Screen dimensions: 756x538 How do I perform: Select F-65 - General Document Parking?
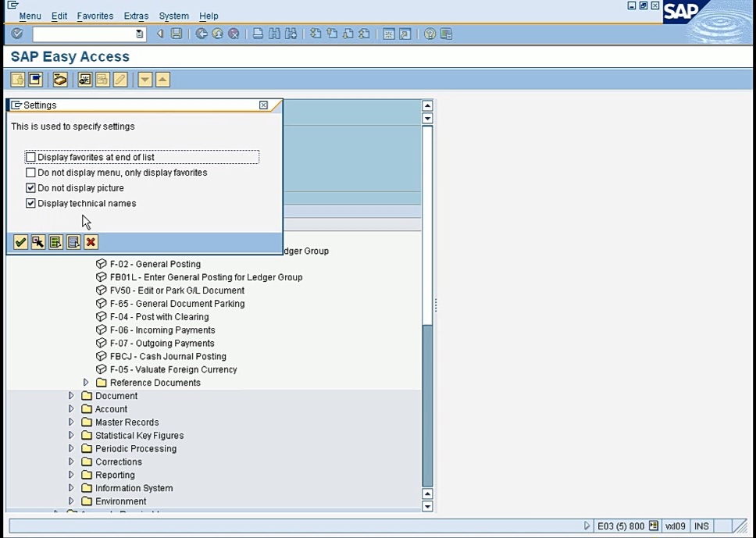[177, 304]
